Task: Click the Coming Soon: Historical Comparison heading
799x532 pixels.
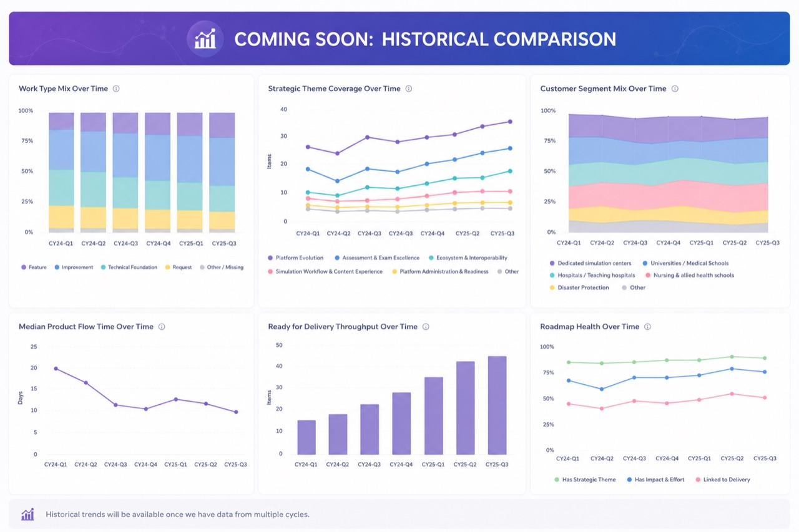Action: point(425,39)
